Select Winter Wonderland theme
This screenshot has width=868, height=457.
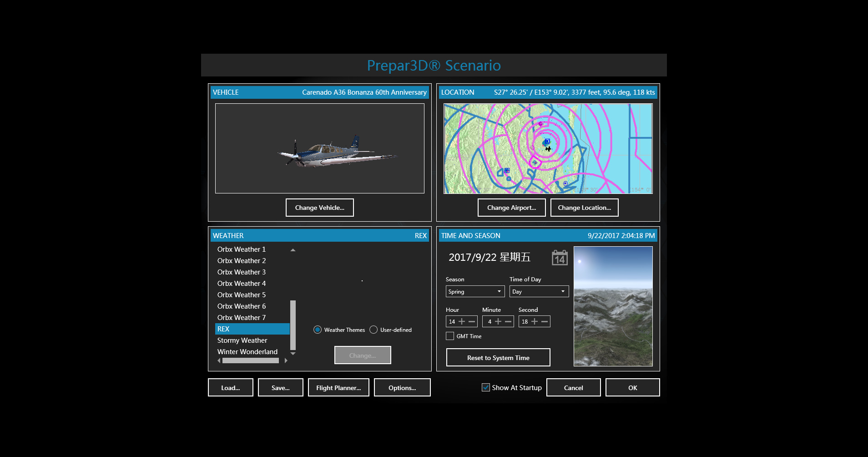click(x=252, y=352)
